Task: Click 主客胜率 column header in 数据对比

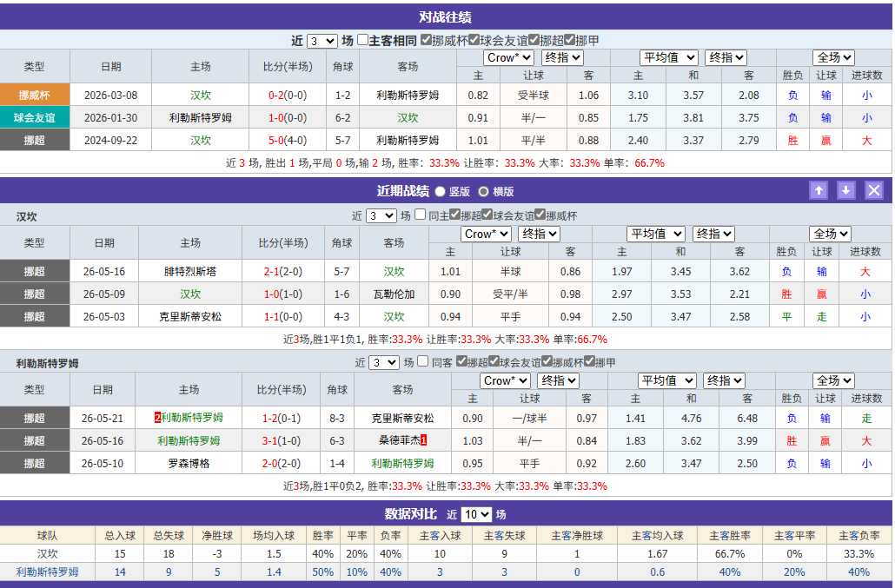Action: pos(730,536)
